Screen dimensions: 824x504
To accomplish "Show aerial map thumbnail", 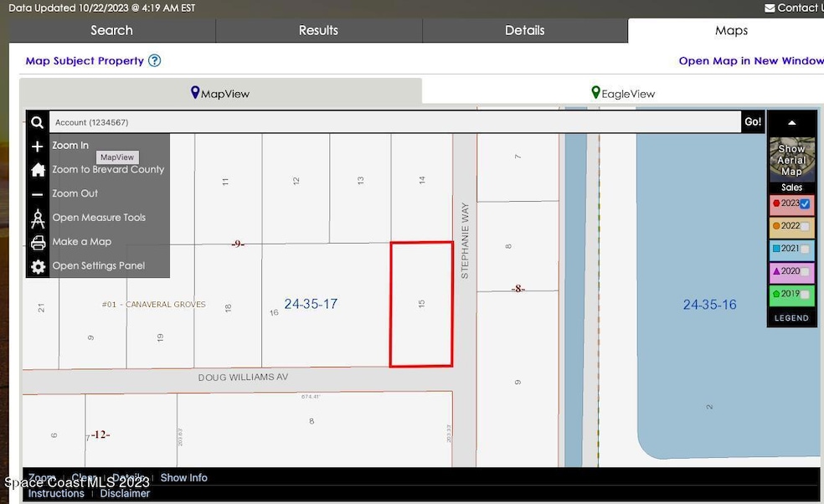I will [x=791, y=159].
